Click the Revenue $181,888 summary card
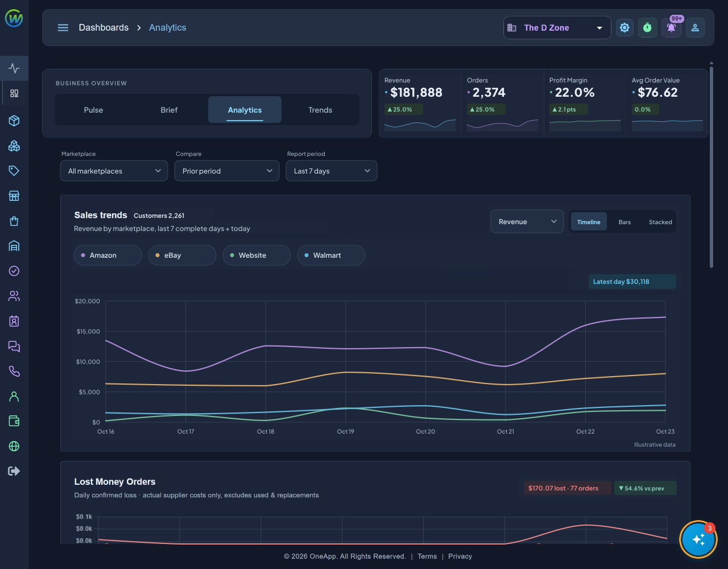728x569 pixels. pyautogui.click(x=420, y=104)
